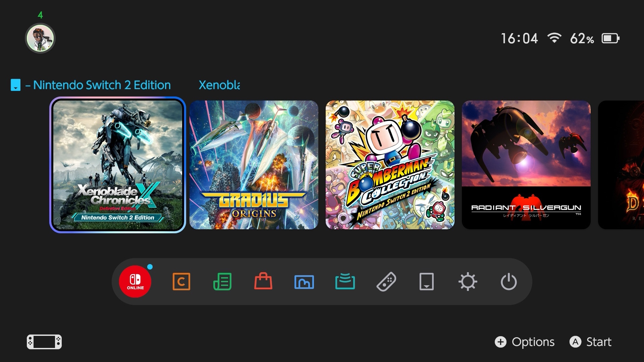Open System Settings gear icon
This screenshot has width=644, height=362.
[468, 282]
